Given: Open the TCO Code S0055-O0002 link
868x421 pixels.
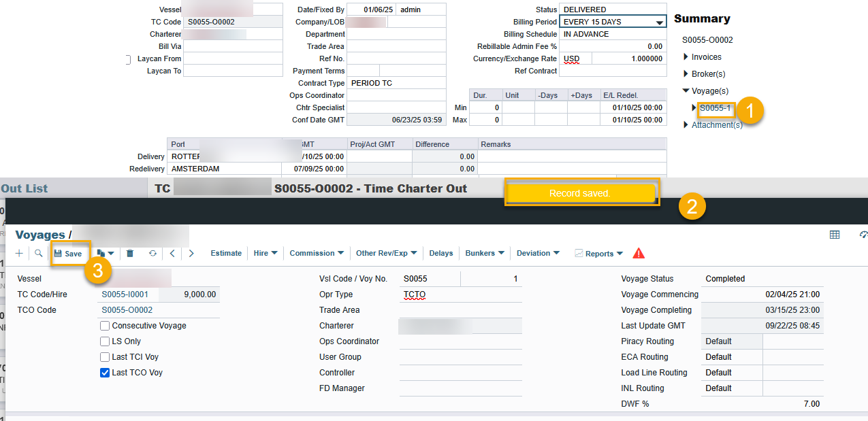Looking at the screenshot, I should [x=127, y=310].
